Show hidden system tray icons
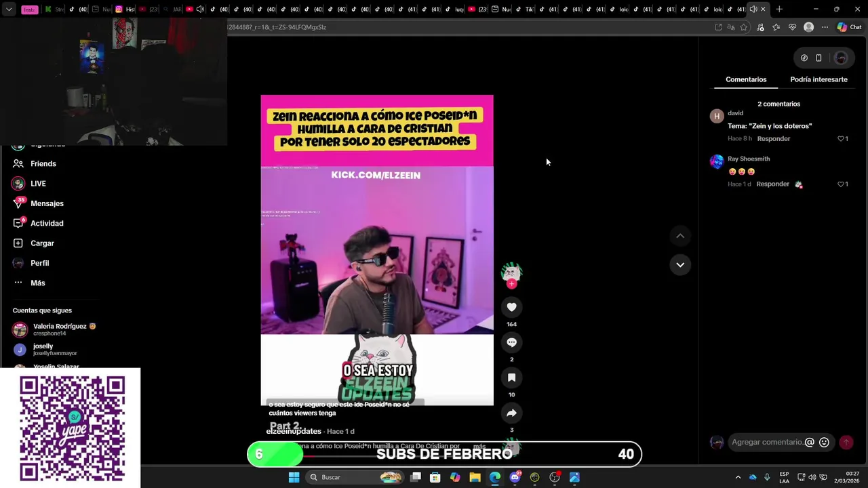Screen dimensions: 868x488 (738, 477)
